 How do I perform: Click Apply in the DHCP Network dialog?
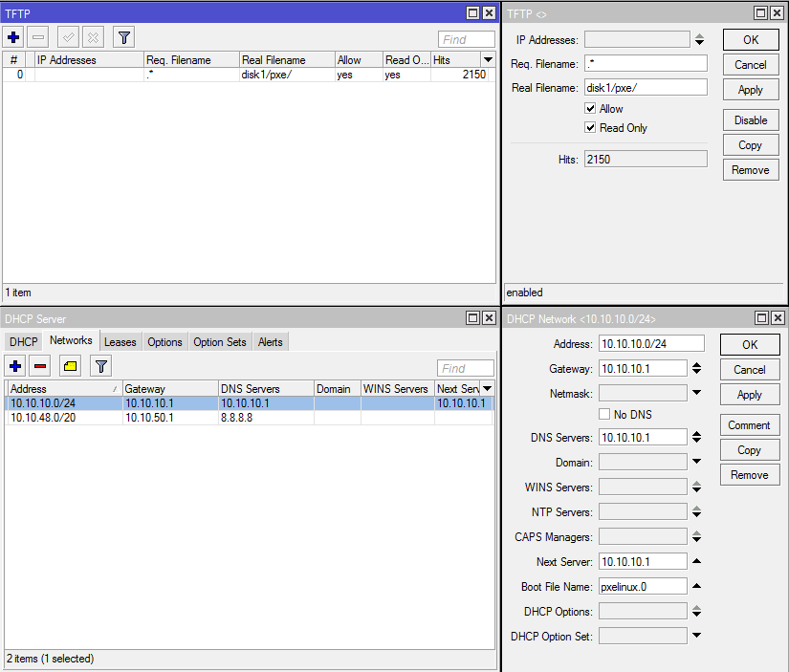coord(750,395)
